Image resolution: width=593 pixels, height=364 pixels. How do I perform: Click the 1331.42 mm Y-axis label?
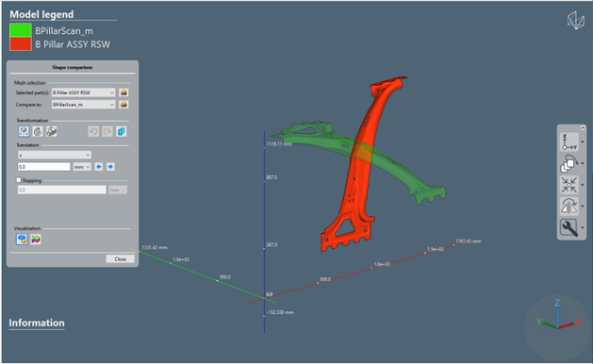(x=155, y=247)
